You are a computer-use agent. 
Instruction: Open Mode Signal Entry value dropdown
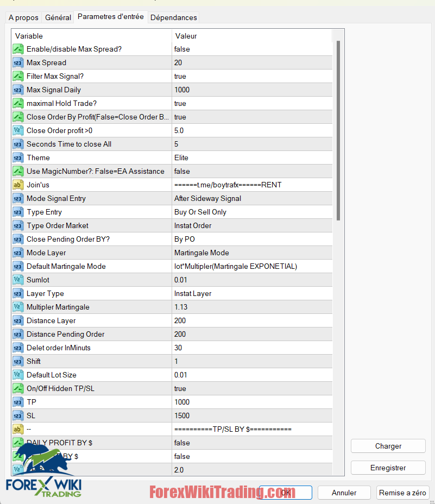point(251,198)
